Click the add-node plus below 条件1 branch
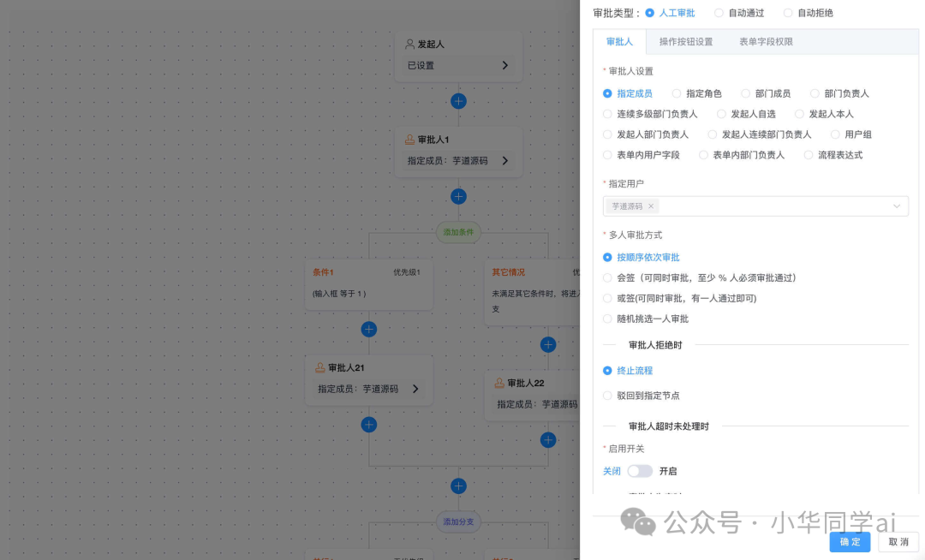This screenshot has height=560, width=925. tap(368, 329)
